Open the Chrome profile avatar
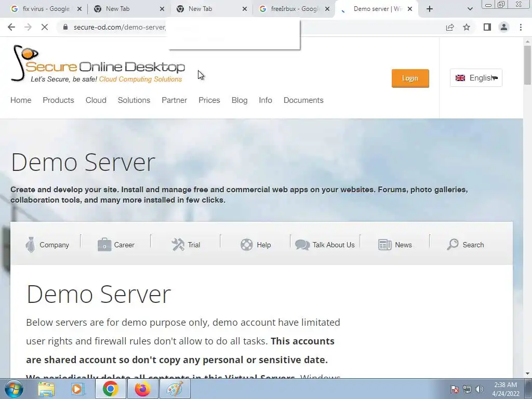 click(504, 27)
